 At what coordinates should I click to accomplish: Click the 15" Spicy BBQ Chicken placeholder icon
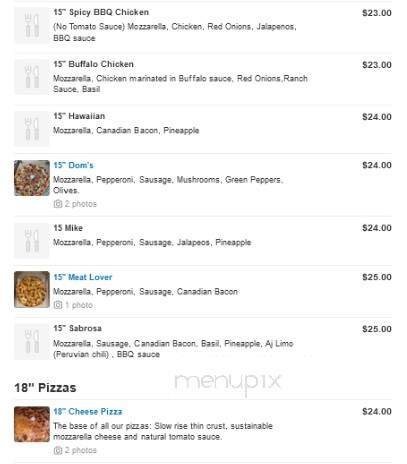click(32, 26)
